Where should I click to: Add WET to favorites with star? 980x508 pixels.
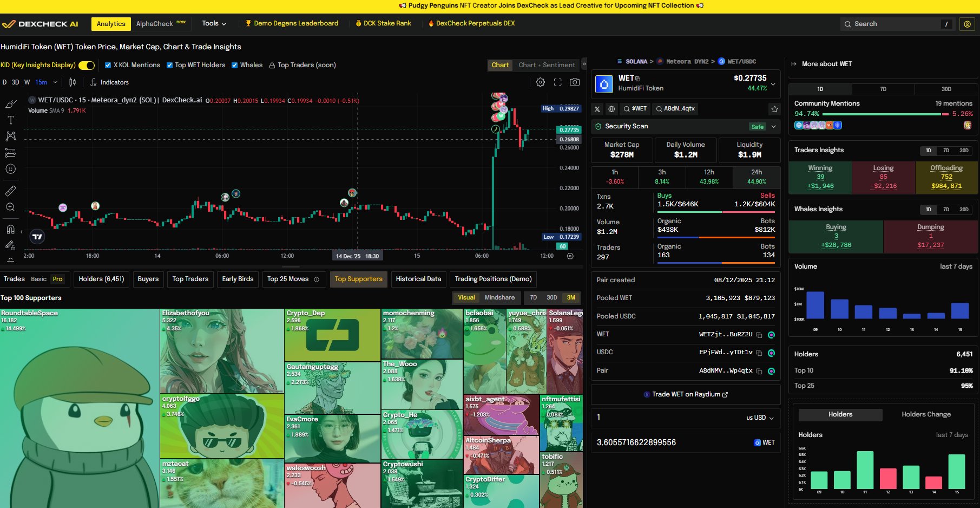pyautogui.click(x=774, y=109)
